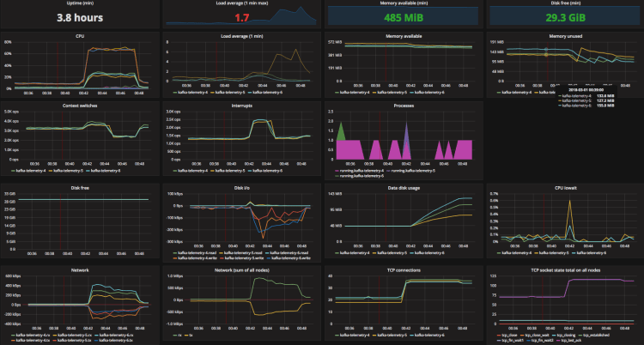Toggle kafka-telemetry-5 in Interrupts legend
644x345 pixels.
point(229,171)
